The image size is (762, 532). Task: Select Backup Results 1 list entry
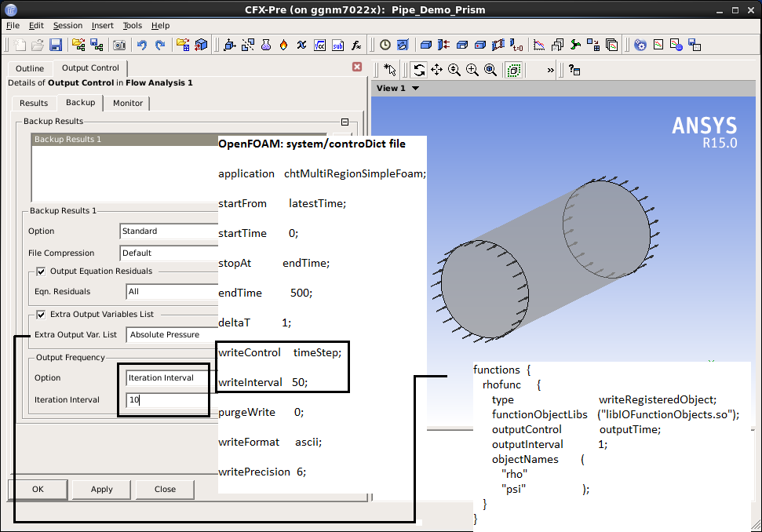tap(126, 140)
